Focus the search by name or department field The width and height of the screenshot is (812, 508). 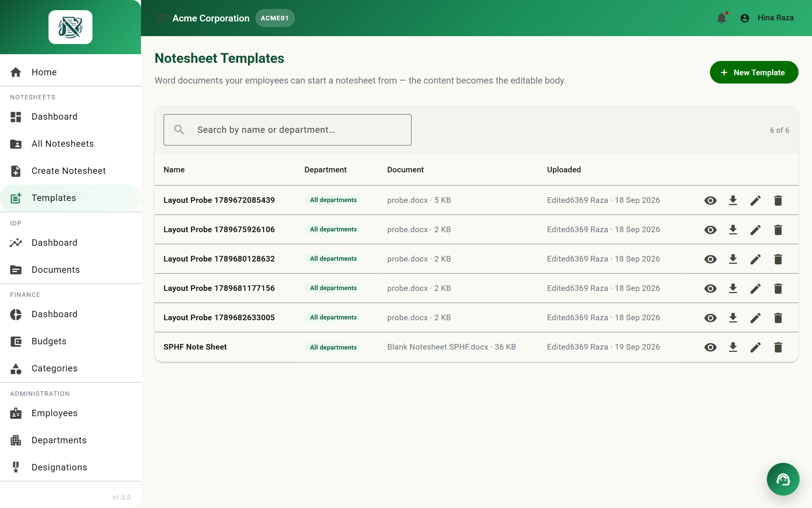coord(288,130)
